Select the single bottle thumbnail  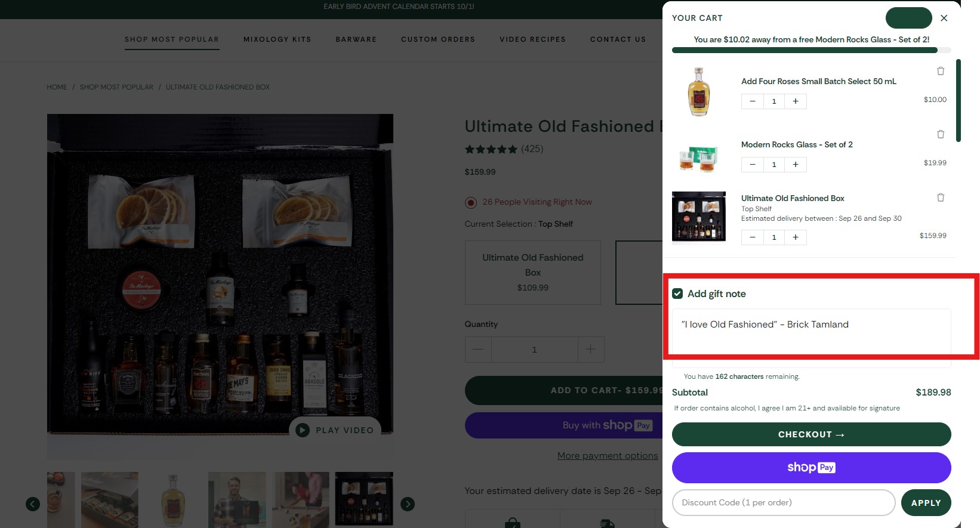(173, 499)
